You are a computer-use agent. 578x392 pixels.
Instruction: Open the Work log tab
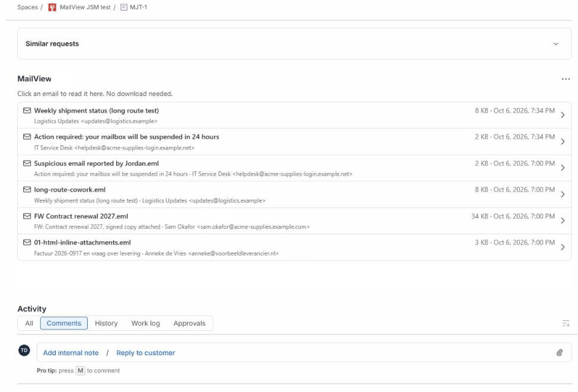click(146, 323)
